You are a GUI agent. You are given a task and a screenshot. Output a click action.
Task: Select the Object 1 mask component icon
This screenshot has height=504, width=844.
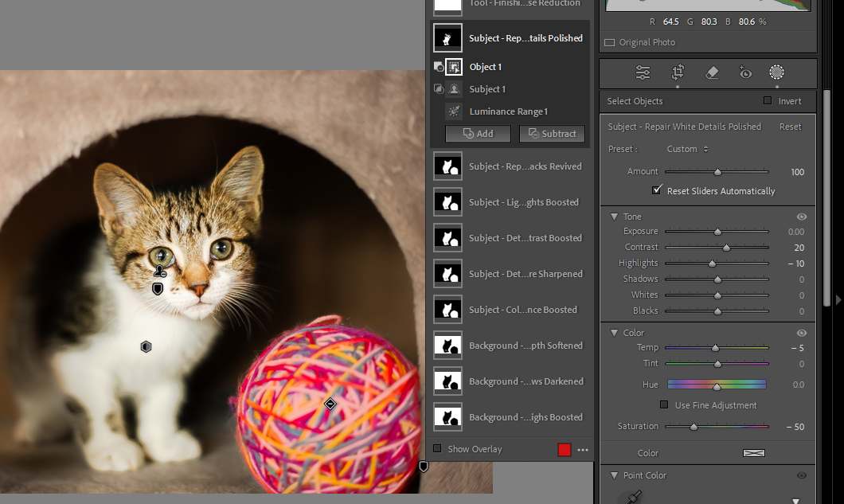click(x=454, y=67)
